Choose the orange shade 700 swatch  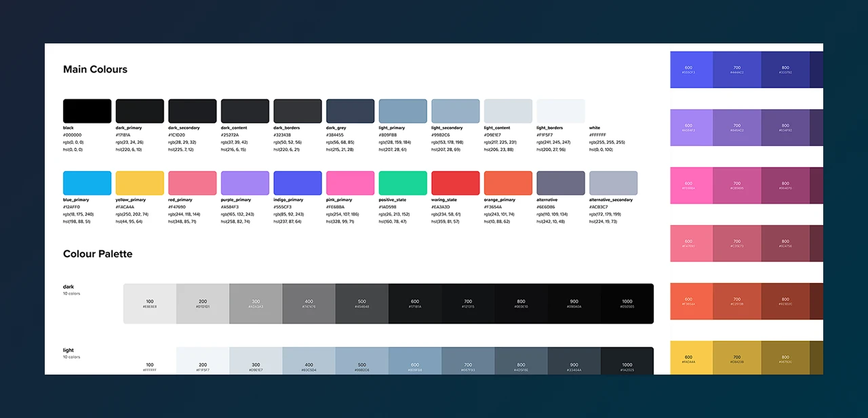pyautogui.click(x=737, y=301)
